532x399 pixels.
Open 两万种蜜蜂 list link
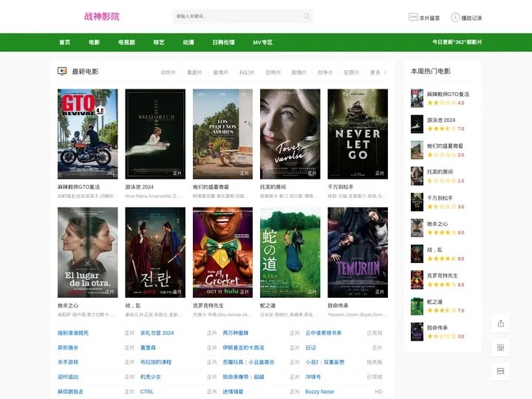click(236, 332)
